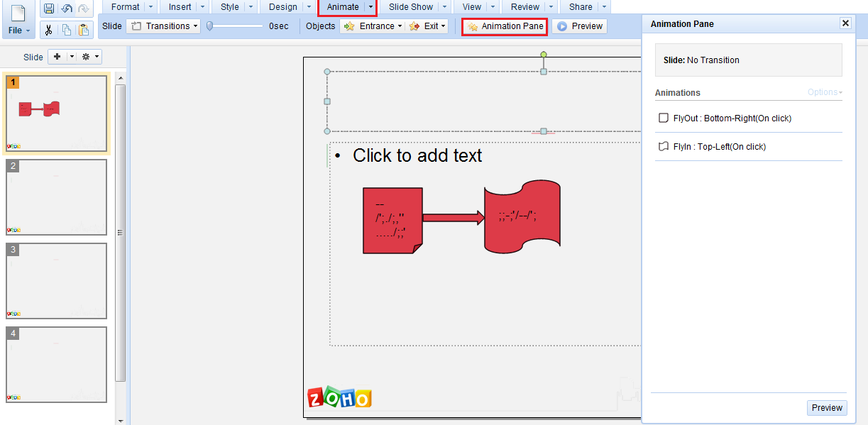Switch to the Slide Show tab
This screenshot has width=868, height=425.
coord(411,7)
